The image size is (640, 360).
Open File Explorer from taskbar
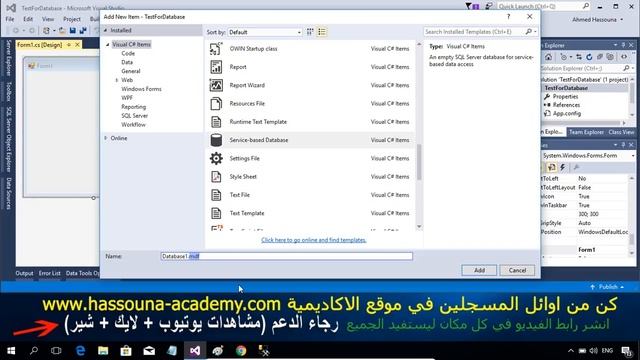[x=103, y=351]
